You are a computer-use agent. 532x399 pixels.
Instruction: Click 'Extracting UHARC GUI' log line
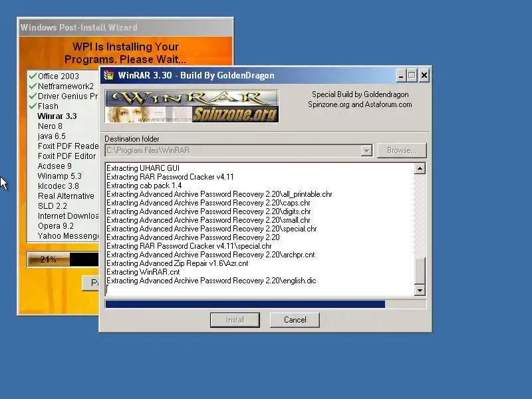[x=143, y=168]
